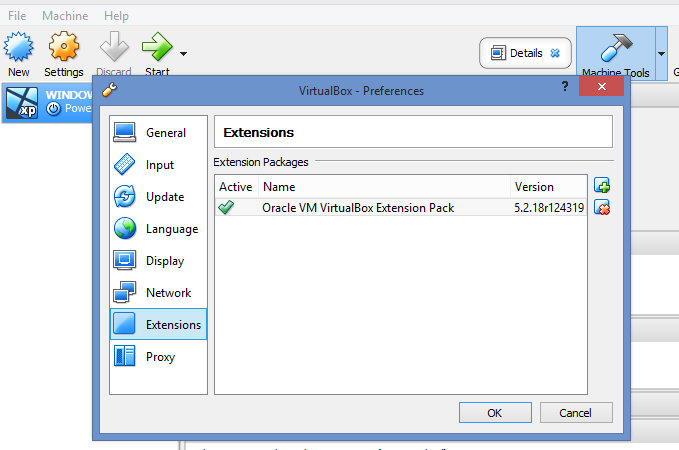Click the Details button in main window
Image resolution: width=679 pixels, height=450 pixels.
coord(525,53)
